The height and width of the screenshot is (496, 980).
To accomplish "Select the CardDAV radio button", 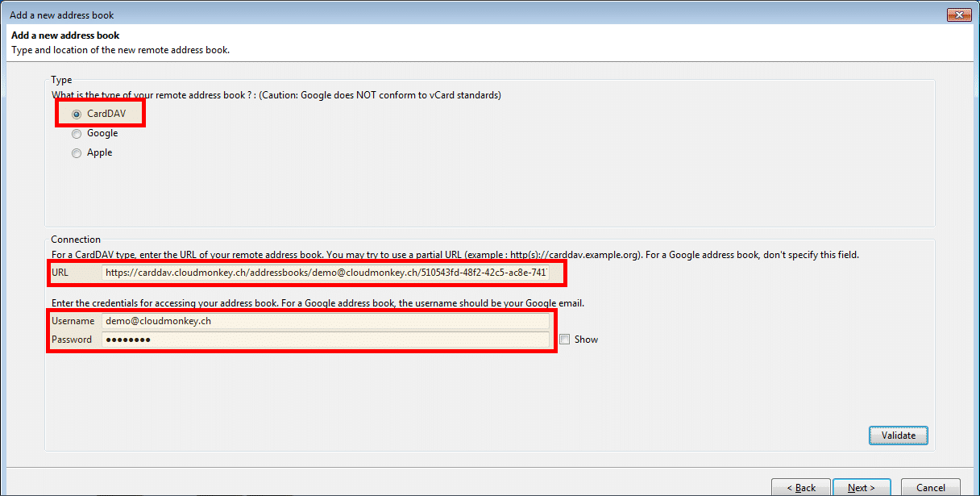I will [77, 115].
